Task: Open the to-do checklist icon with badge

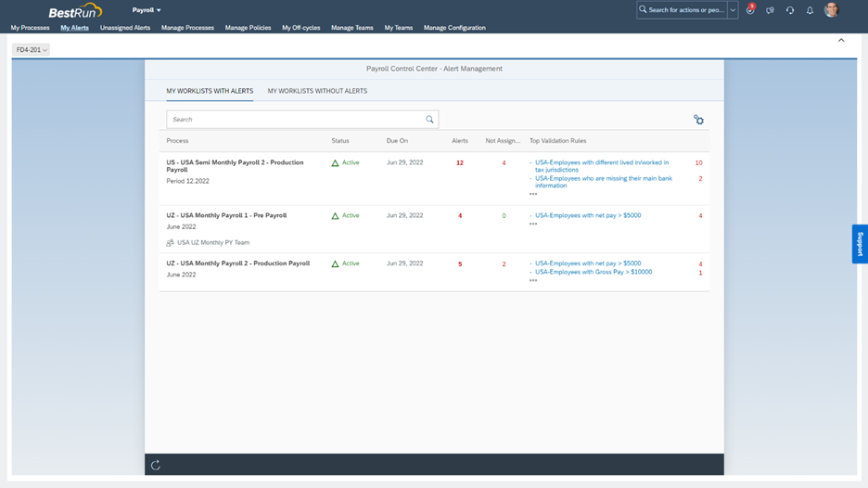Action: pyautogui.click(x=750, y=10)
